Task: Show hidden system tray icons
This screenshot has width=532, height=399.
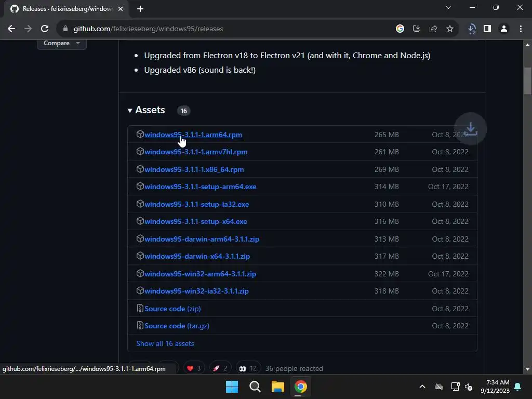Action: [422, 387]
